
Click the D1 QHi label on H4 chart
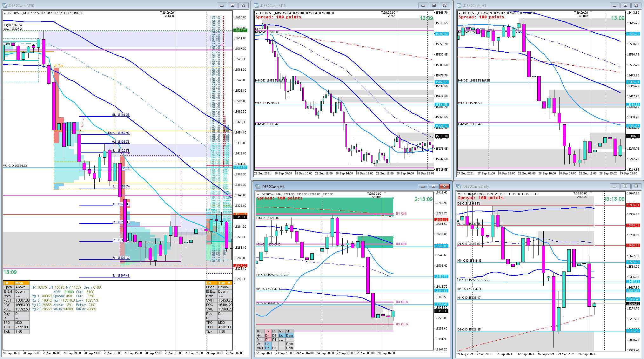[x=401, y=213]
